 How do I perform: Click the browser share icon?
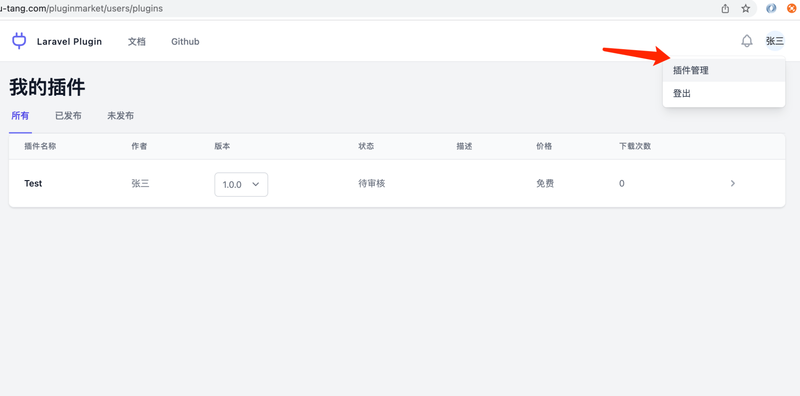725,9
